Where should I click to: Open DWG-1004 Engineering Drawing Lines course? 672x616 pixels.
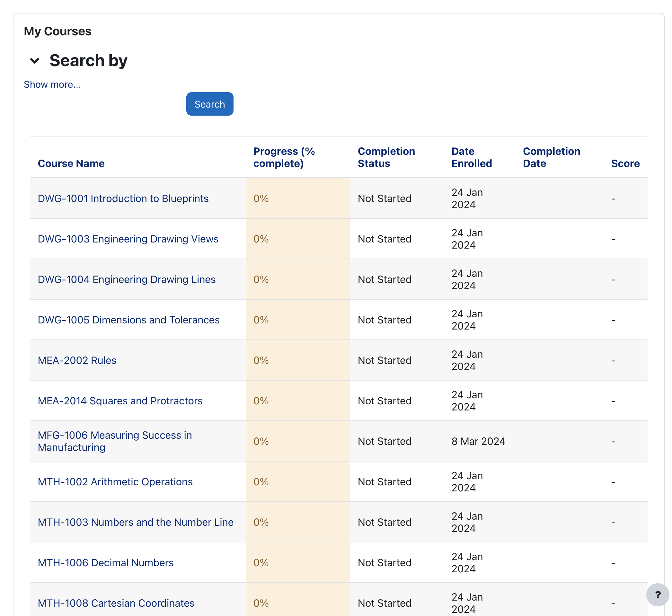pyautogui.click(x=127, y=279)
